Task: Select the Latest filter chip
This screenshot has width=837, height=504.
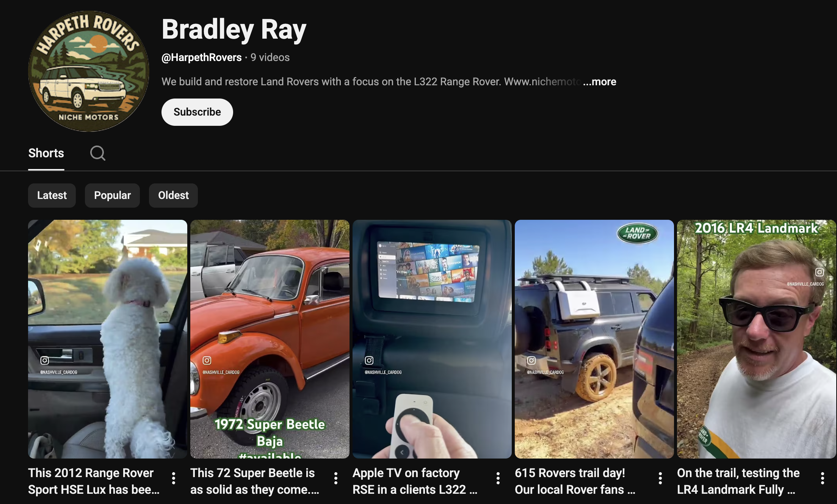Action: (52, 195)
